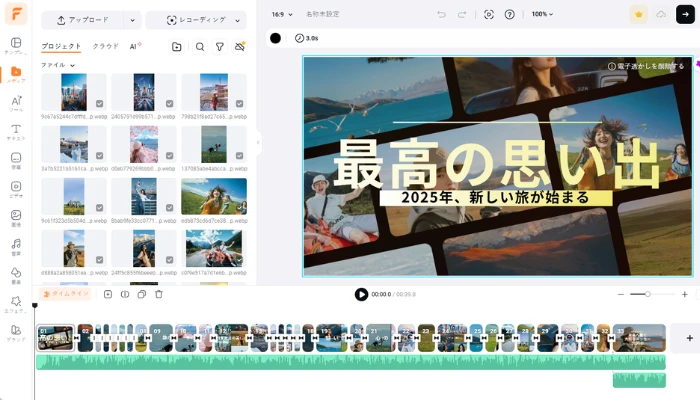Open the ファイル sort dropdown
The image size is (700, 400).
click(58, 65)
